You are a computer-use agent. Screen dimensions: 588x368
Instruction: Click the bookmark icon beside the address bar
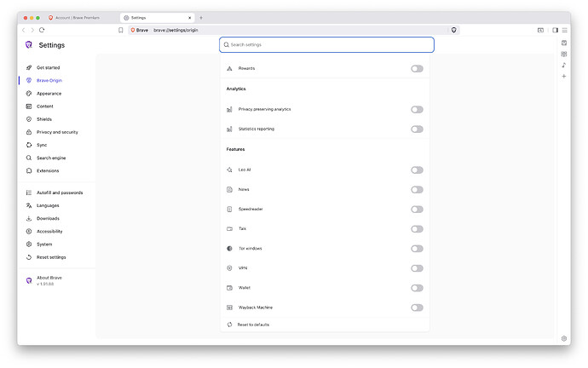point(121,30)
